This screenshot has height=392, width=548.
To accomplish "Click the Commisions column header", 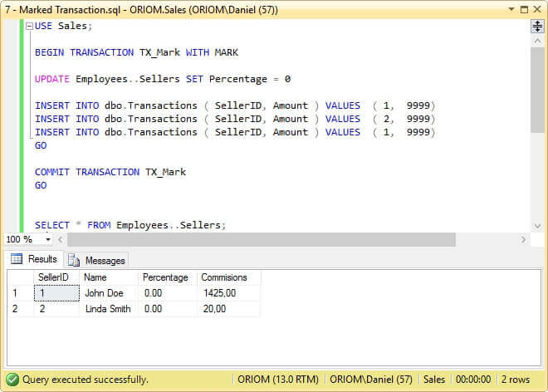I will (229, 277).
